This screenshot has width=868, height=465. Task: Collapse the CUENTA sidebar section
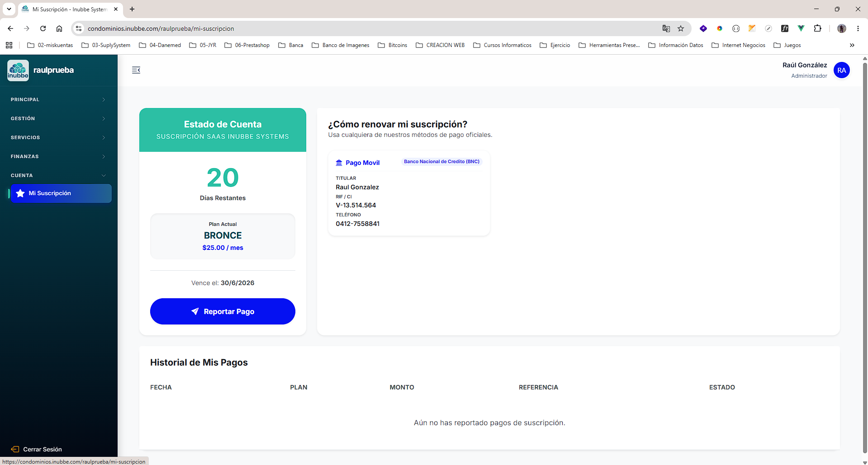59,175
